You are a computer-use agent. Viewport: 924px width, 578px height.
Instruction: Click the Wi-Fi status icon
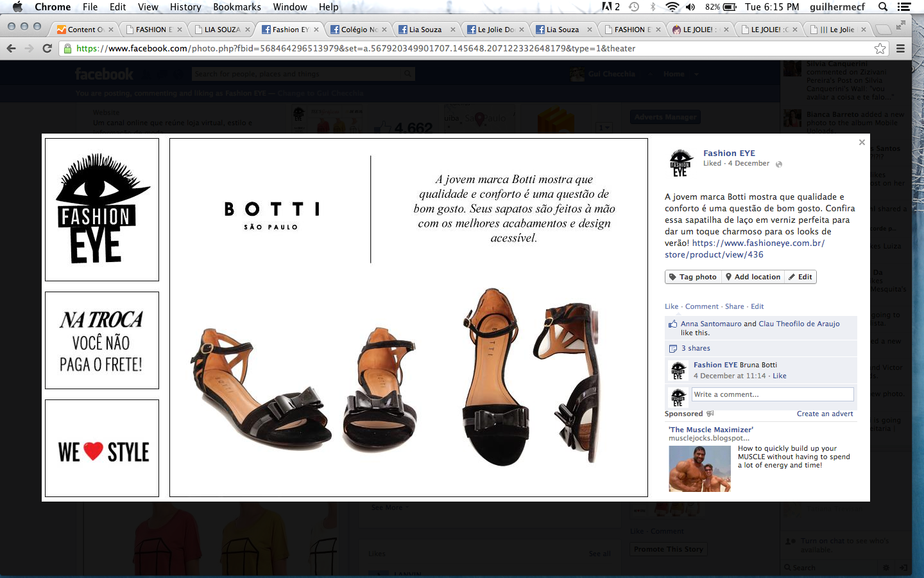[x=672, y=7]
